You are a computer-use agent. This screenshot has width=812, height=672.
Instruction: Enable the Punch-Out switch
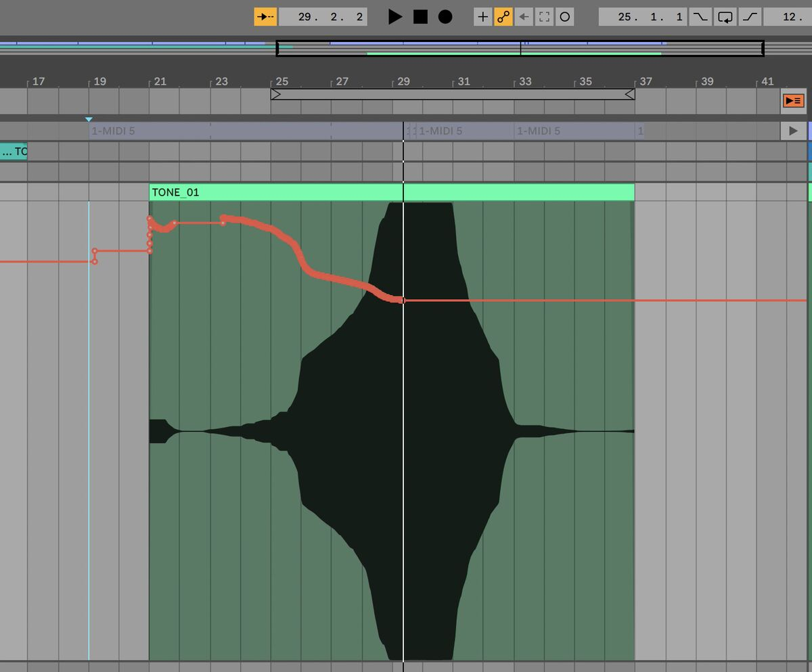750,17
